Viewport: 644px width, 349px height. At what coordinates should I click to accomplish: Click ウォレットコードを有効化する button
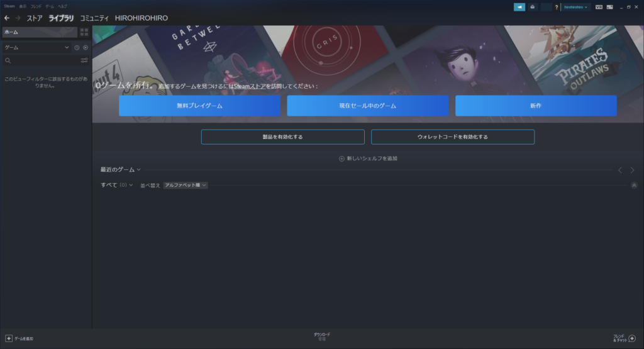click(453, 136)
